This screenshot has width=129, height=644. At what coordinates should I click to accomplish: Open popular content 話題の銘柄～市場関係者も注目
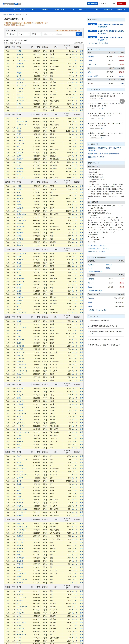click(x=101, y=320)
